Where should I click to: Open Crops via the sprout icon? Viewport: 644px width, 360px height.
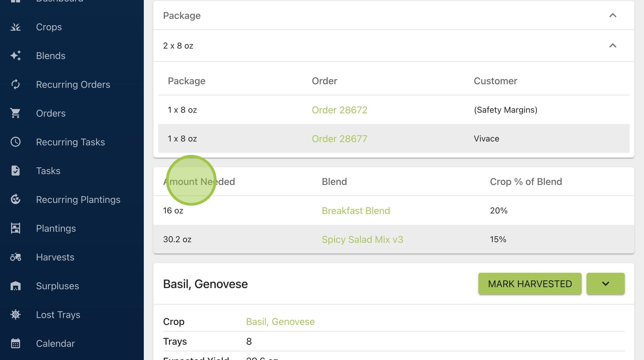click(16, 27)
